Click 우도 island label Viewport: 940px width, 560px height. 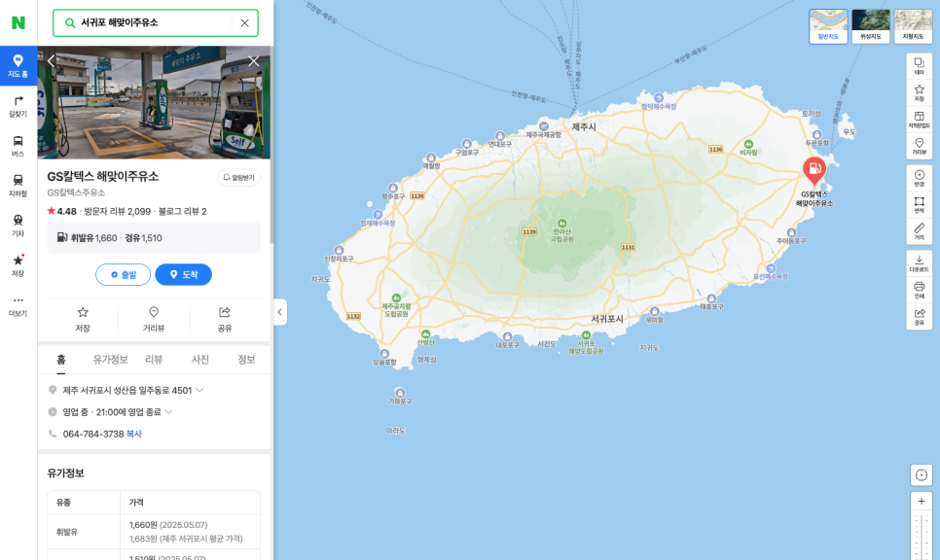tap(850, 132)
